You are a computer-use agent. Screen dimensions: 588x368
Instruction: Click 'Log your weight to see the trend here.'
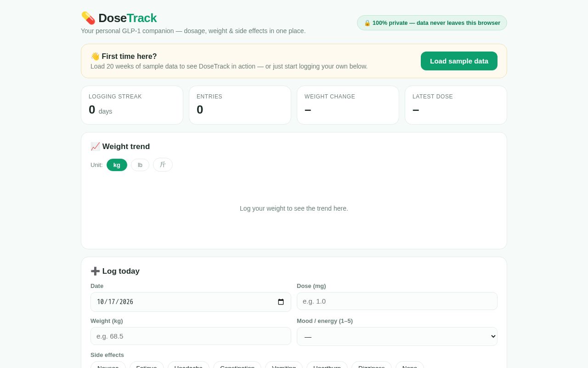pos(294,208)
